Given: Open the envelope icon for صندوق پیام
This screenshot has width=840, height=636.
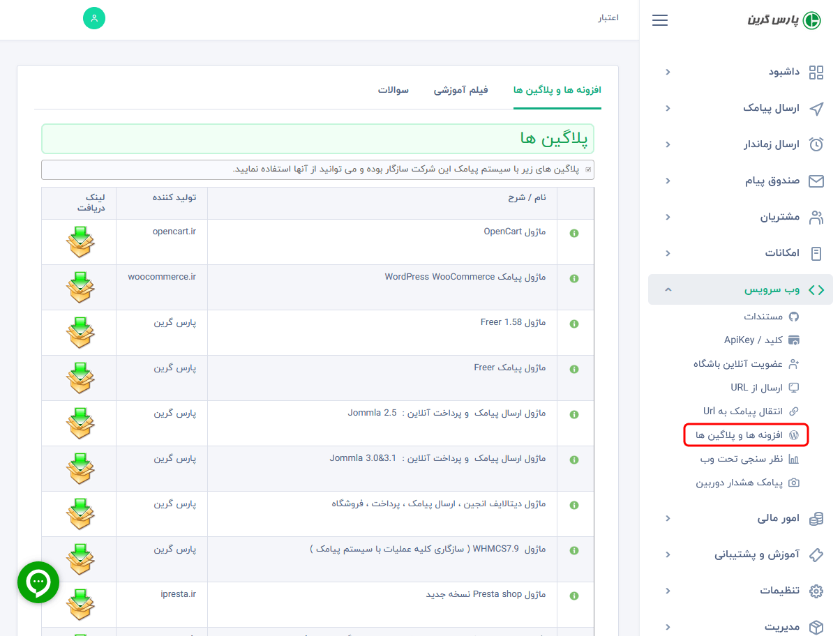Looking at the screenshot, I should (816, 181).
